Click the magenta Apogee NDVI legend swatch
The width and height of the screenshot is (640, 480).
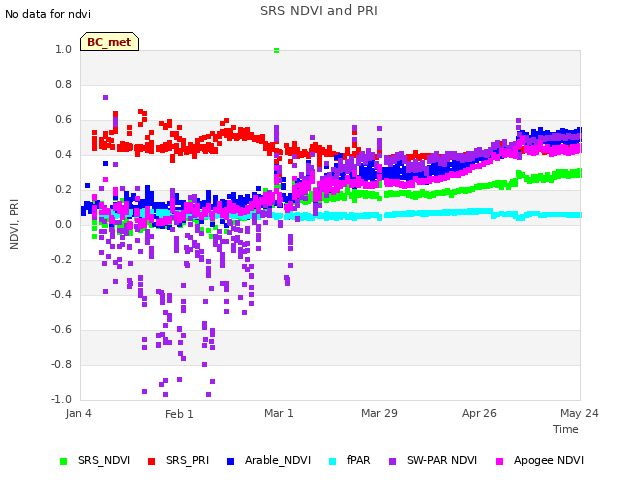click(499, 462)
